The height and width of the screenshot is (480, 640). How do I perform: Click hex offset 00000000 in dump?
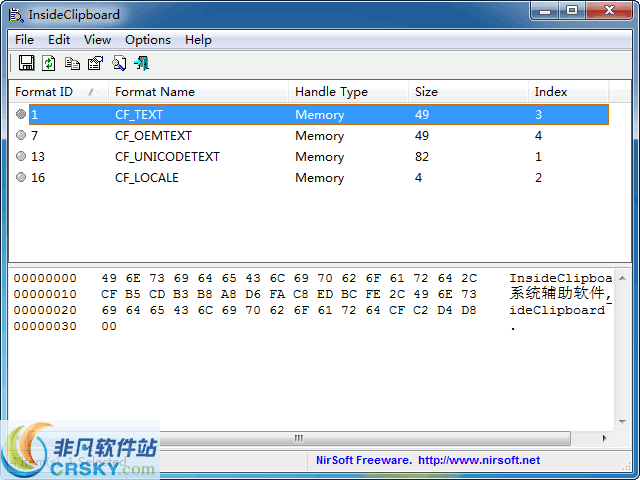tap(45, 278)
